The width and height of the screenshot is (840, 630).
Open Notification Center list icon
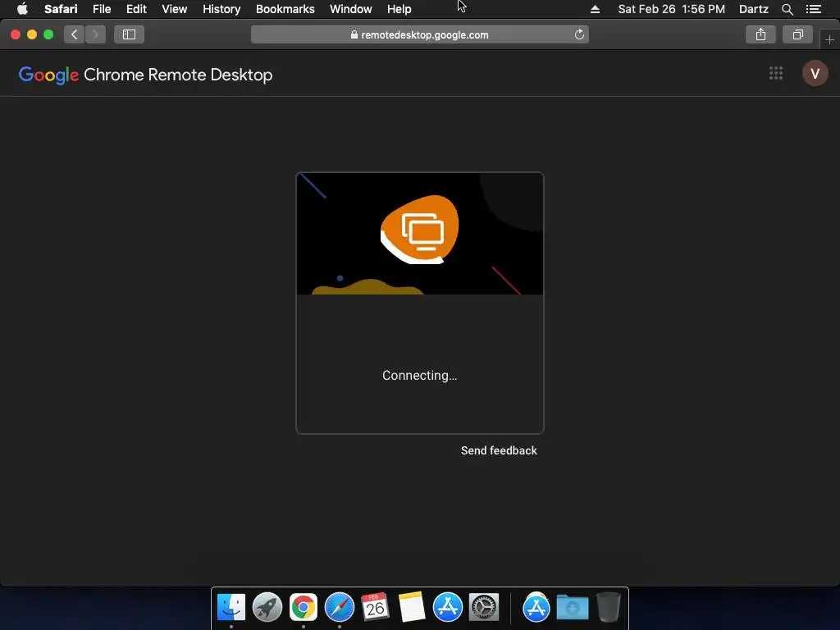tap(813, 9)
